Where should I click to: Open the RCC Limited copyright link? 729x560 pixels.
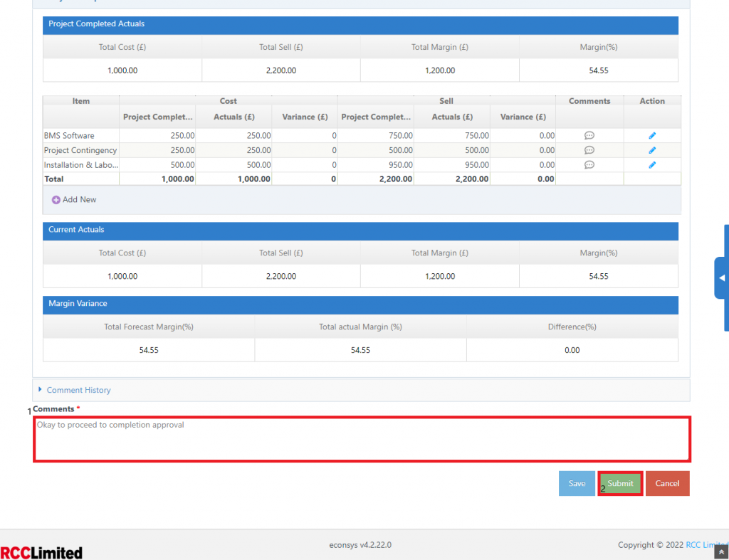pyautogui.click(x=707, y=544)
